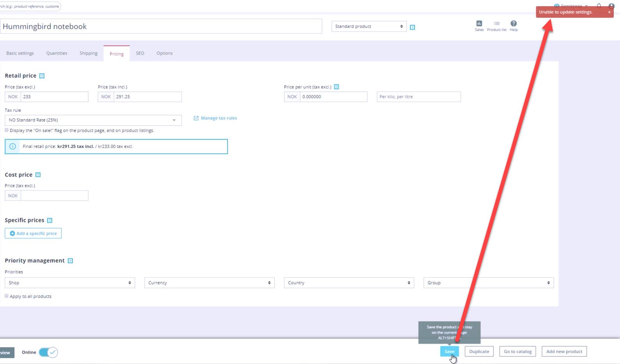The width and height of the screenshot is (620, 364).
Task: Click help icon beside product type selector
Action: (412, 27)
